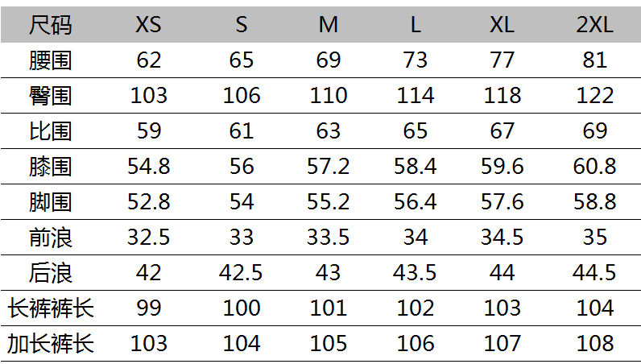Click the 后浪 row label
641x364 pixels.
[x=51, y=272]
